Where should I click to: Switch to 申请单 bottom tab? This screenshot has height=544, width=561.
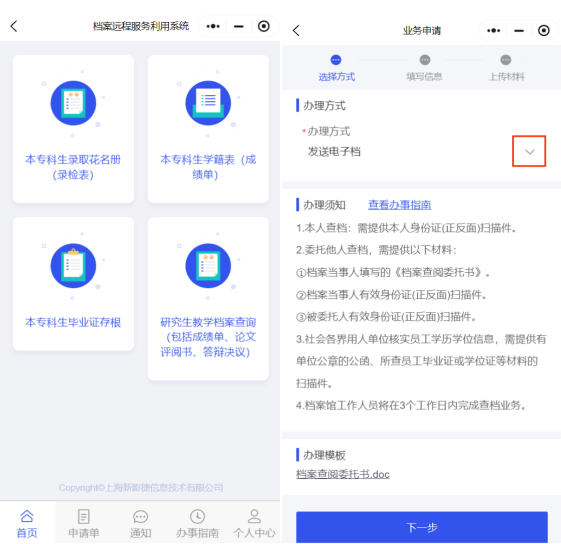84,523
